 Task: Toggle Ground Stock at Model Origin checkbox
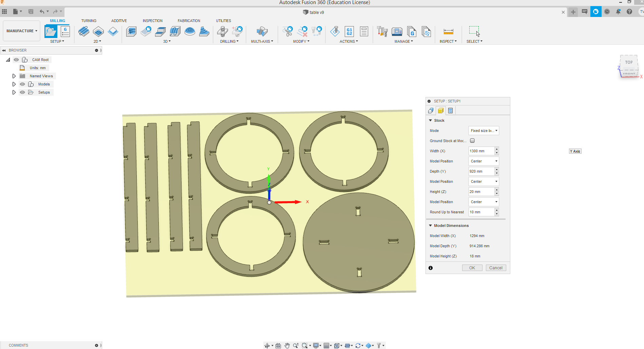pyautogui.click(x=472, y=141)
